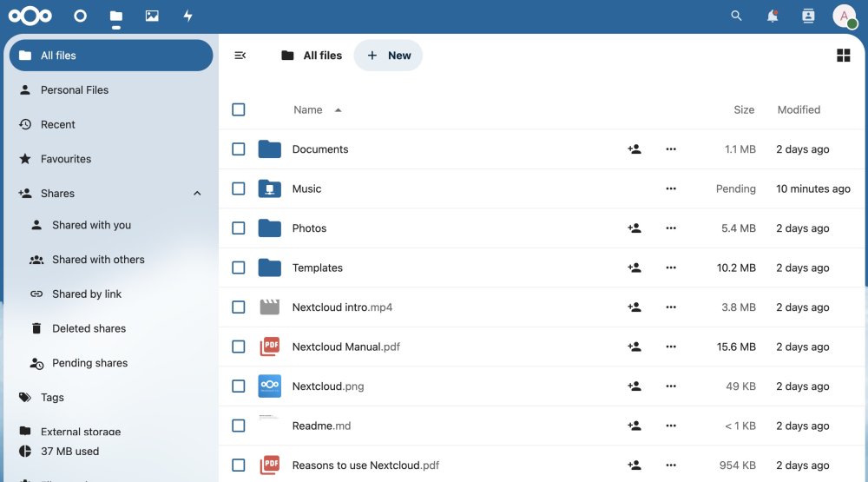
Task: Click the New button
Action: pyautogui.click(x=388, y=56)
